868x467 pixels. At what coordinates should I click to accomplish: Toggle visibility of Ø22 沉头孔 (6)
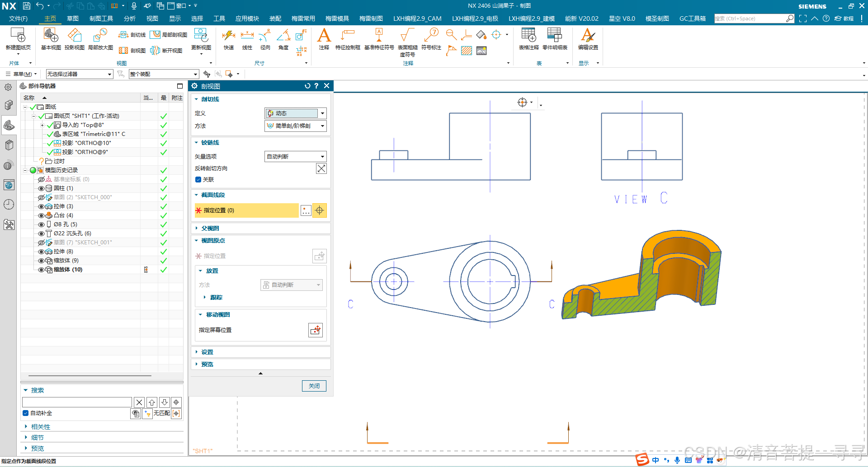[x=42, y=233]
